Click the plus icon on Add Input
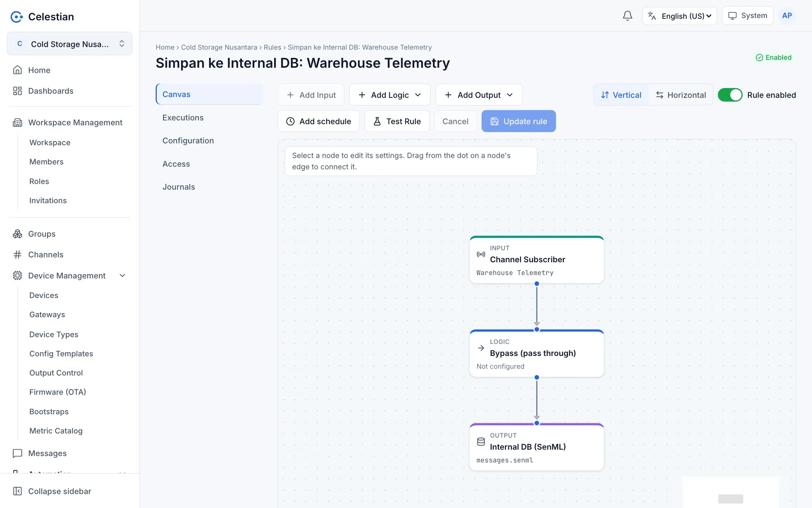The image size is (812, 508). click(290, 95)
